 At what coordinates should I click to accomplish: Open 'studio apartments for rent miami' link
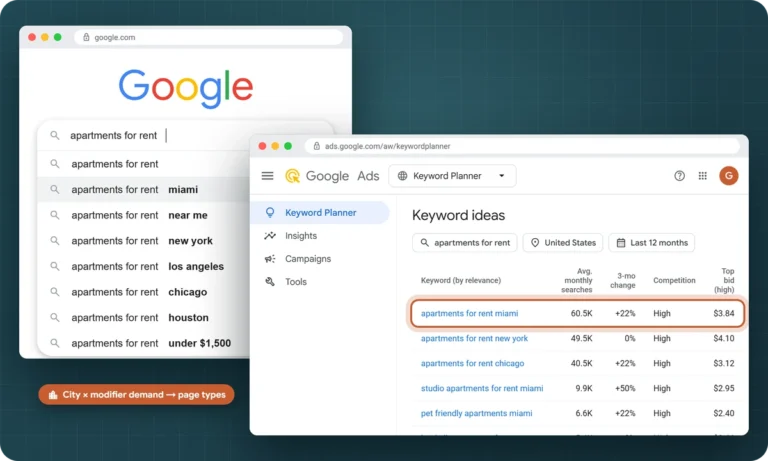pyautogui.click(x=482, y=388)
